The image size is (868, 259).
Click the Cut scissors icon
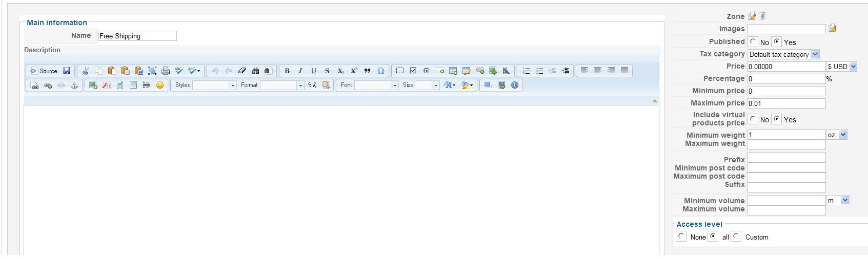(x=86, y=71)
